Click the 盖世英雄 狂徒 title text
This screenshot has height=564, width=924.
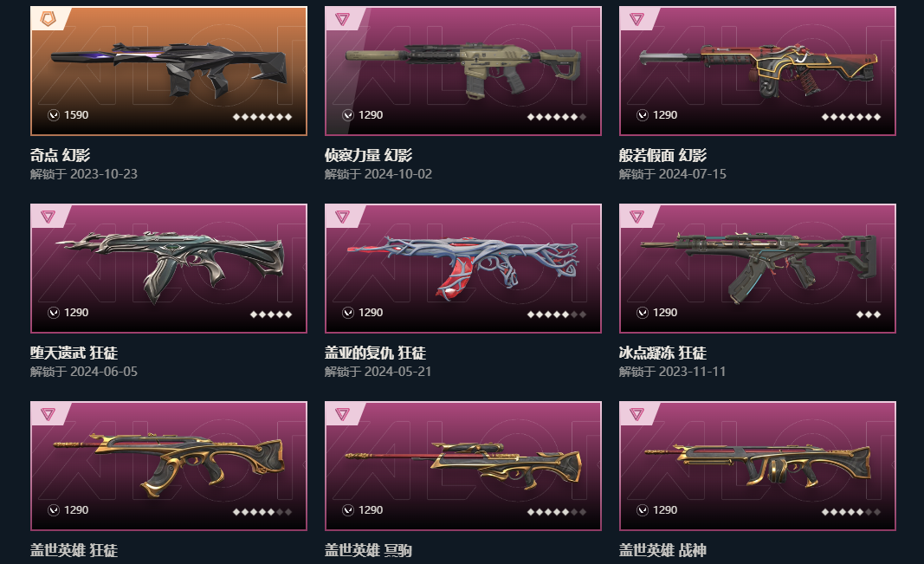tap(74, 550)
